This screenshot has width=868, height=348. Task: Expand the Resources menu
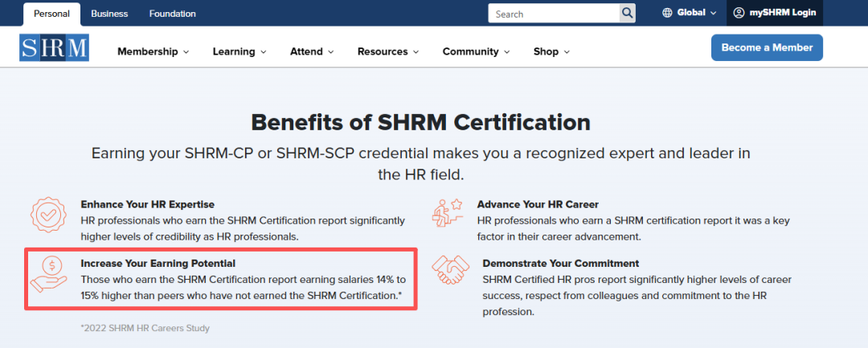click(x=388, y=51)
